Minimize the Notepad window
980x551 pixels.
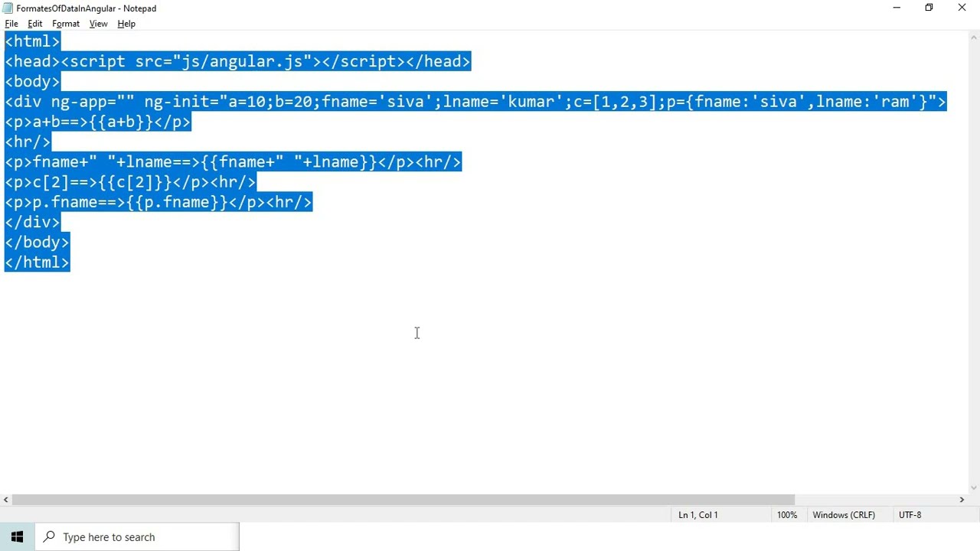[897, 8]
